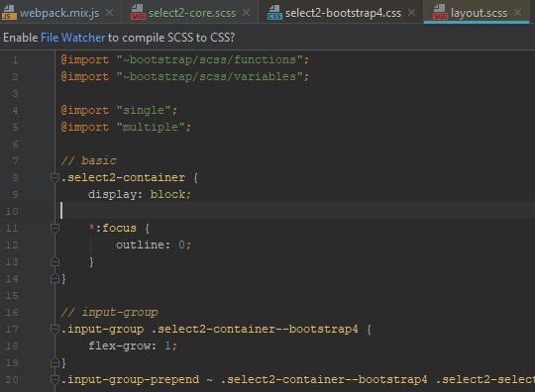Switch to the webpack.mix.js tab

pos(59,13)
